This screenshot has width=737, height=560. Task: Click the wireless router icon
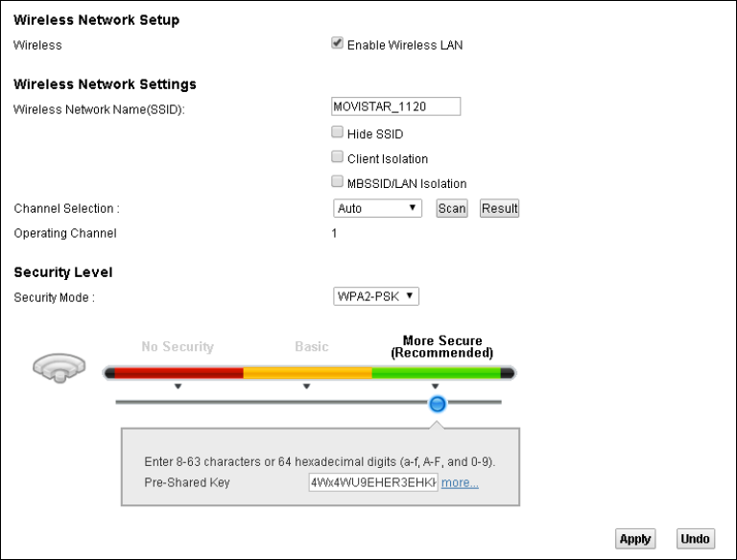point(59,369)
